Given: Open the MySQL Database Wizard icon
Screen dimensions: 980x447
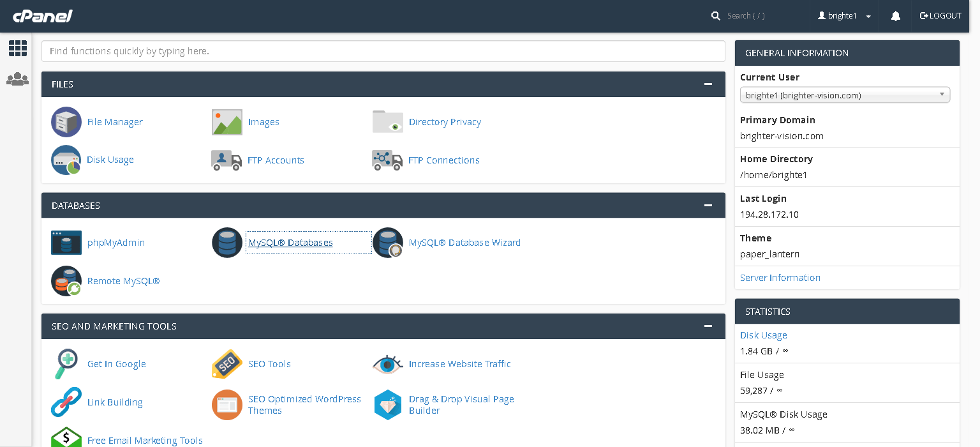Looking at the screenshot, I should [x=388, y=243].
